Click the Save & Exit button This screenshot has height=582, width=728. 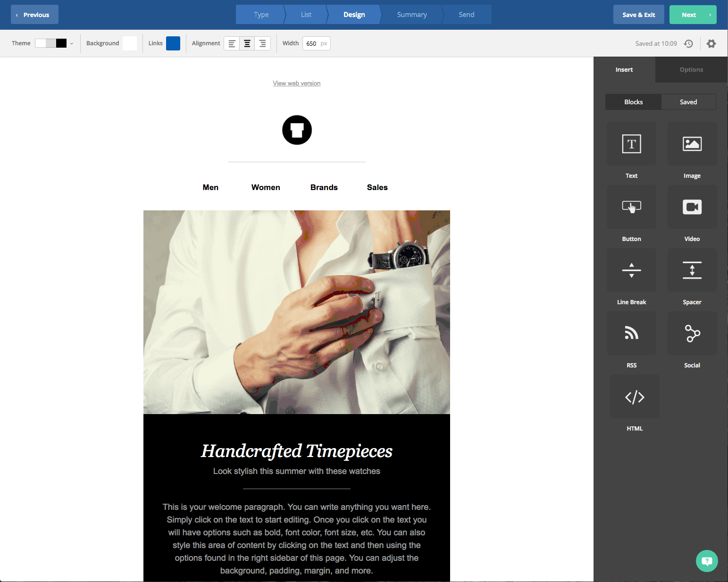point(638,15)
